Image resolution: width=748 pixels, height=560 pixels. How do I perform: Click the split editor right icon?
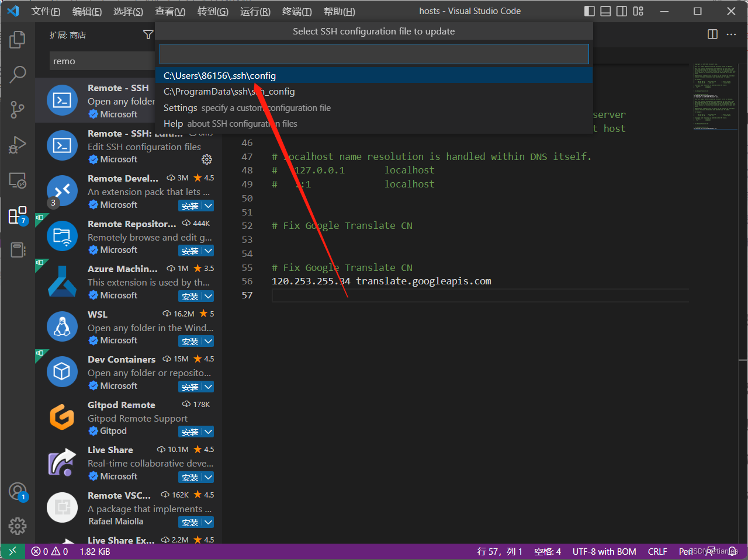tap(712, 34)
